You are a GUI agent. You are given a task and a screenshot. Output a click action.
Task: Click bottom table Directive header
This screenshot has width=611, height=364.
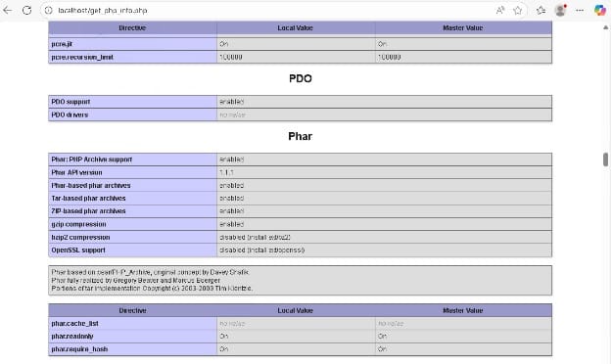(x=132, y=310)
